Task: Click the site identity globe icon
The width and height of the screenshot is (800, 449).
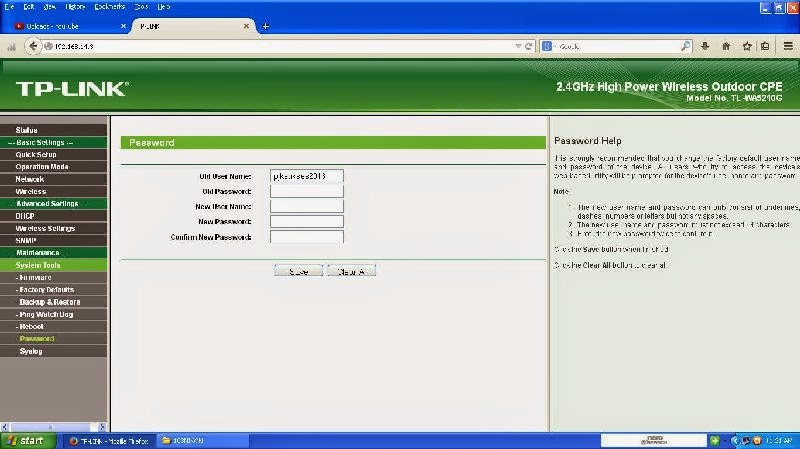Action: point(48,46)
